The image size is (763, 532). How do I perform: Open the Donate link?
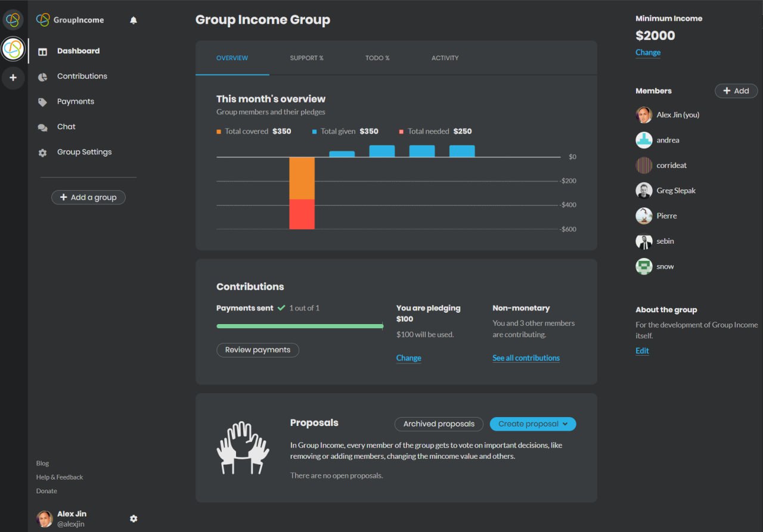[46, 491]
